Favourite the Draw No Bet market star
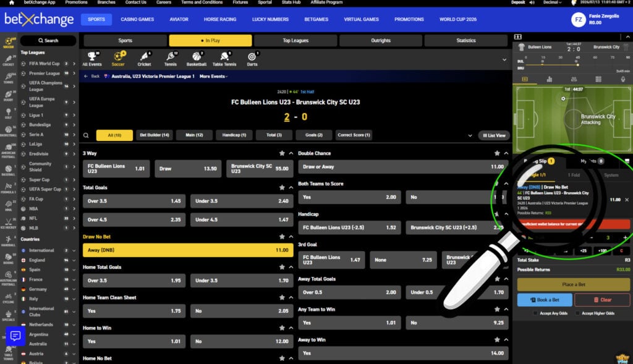The image size is (633, 364). tap(282, 237)
